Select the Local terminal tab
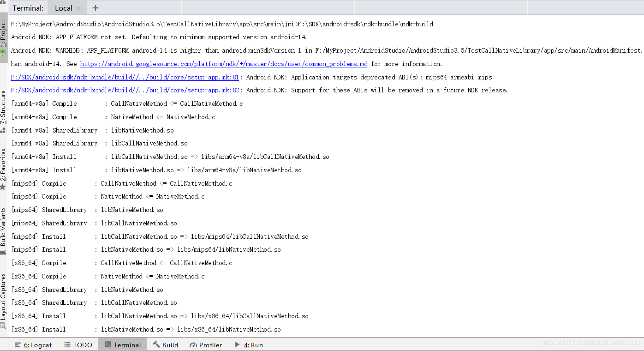 67,8
